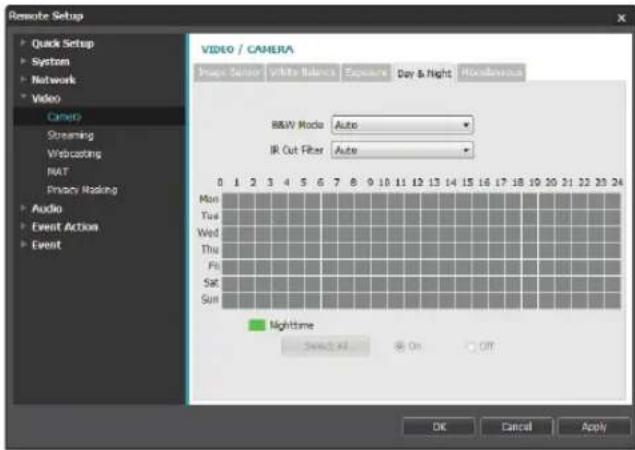Screen dimensions: 635x450
Task: Collapse the Video tree arrow
Action: click(23, 98)
